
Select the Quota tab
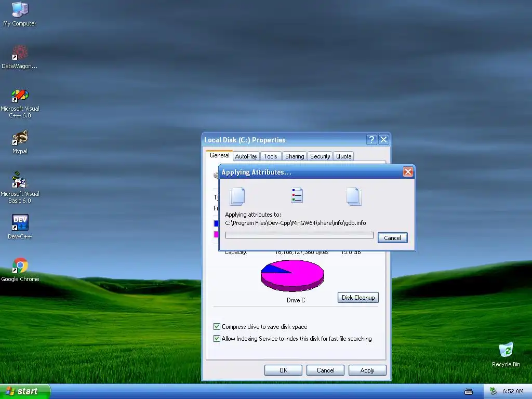(344, 156)
